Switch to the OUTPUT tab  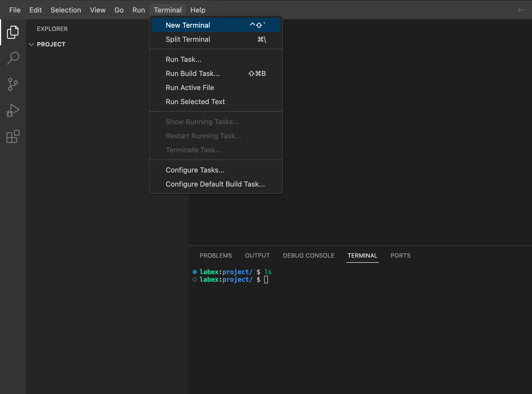[257, 255]
